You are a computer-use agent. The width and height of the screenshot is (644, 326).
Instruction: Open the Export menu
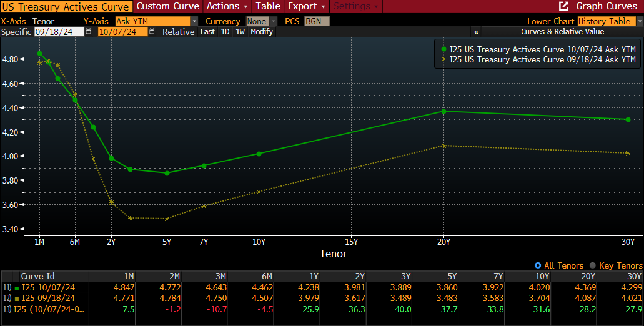tap(306, 6)
